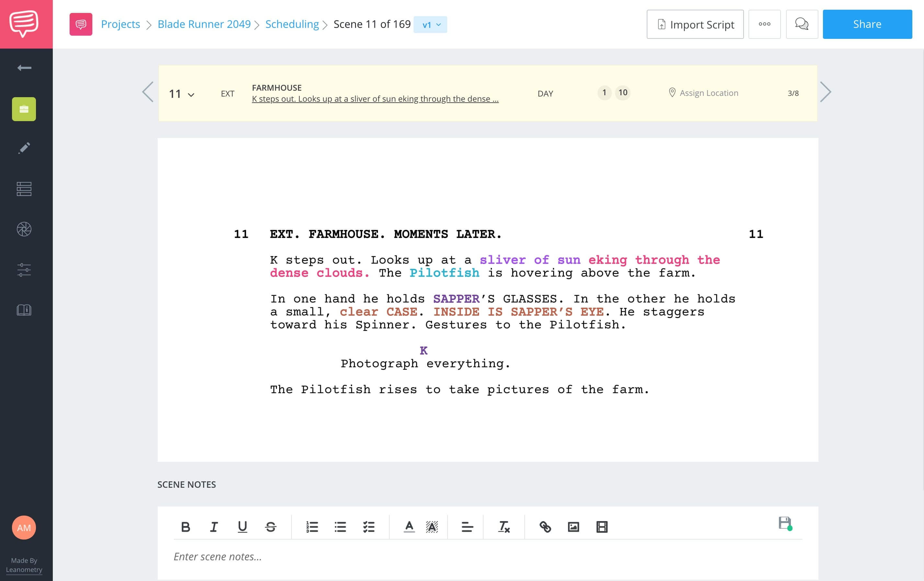Click tagged 'INSIDE IS SAPPER'S EYE' text

(x=519, y=312)
